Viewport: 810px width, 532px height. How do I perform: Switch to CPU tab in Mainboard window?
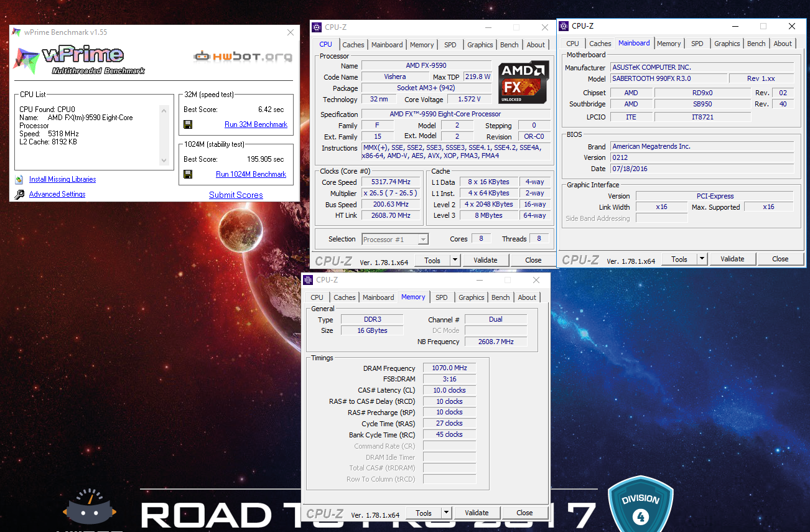click(x=573, y=44)
